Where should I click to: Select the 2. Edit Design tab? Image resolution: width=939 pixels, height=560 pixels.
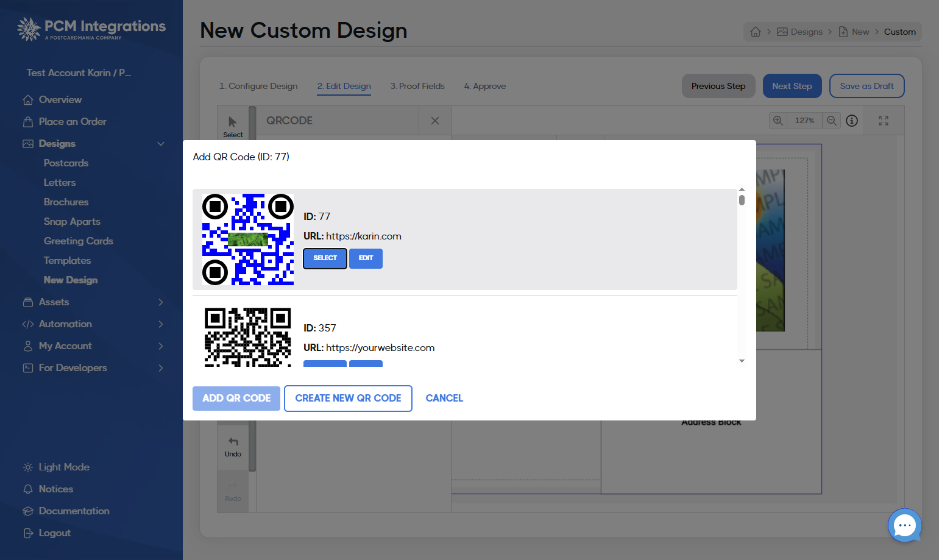pos(344,87)
